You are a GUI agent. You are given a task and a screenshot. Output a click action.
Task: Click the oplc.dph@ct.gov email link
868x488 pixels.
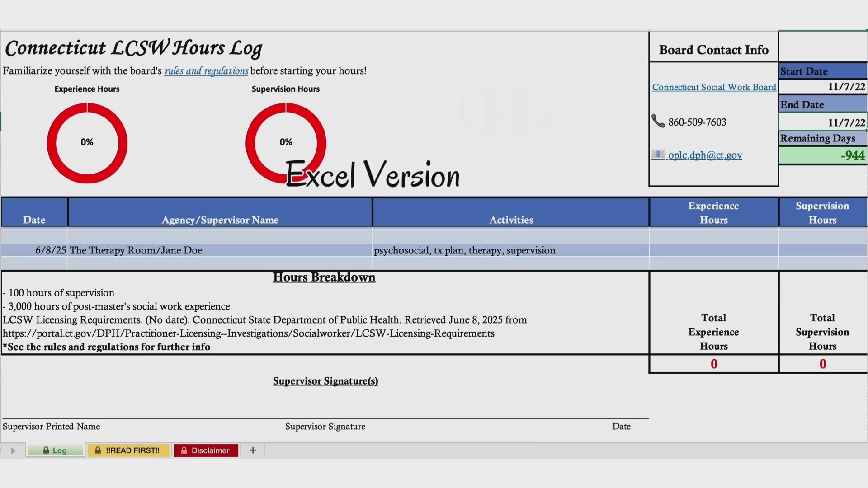(705, 155)
